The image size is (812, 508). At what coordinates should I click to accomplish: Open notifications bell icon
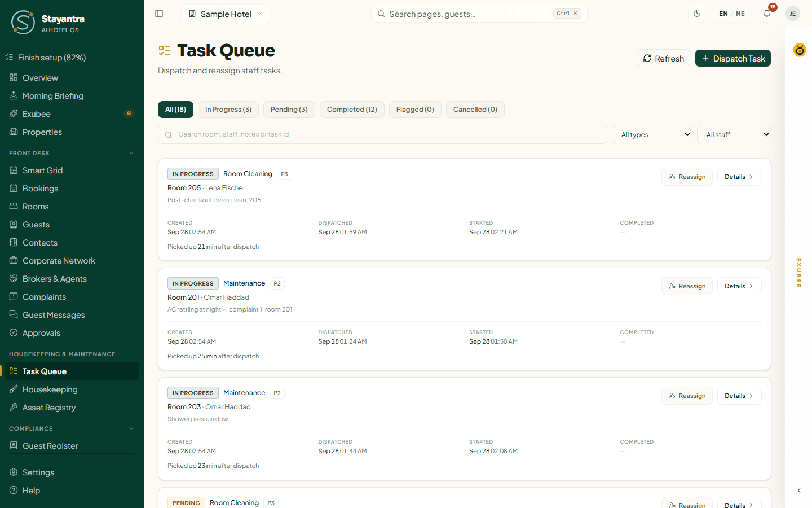click(x=767, y=14)
